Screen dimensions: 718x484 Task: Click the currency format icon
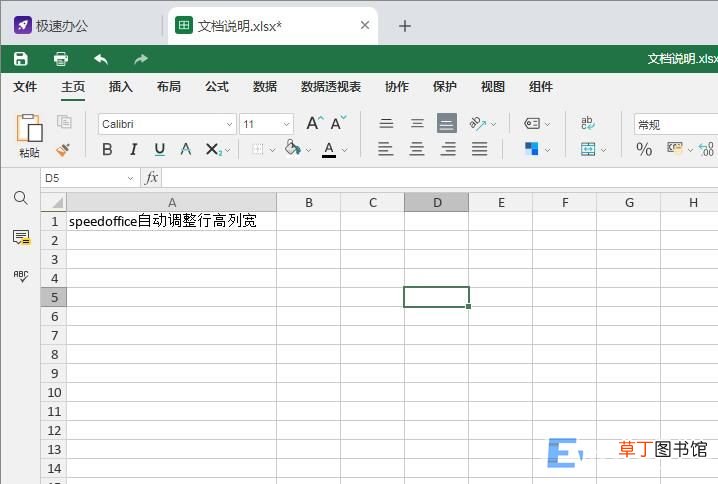(x=674, y=148)
